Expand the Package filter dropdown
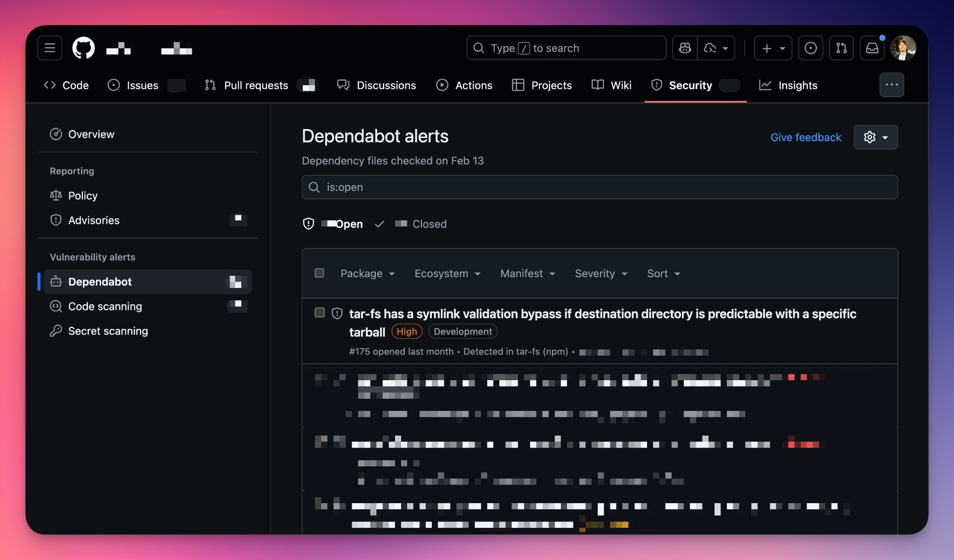Image resolution: width=954 pixels, height=560 pixels. pos(368,273)
